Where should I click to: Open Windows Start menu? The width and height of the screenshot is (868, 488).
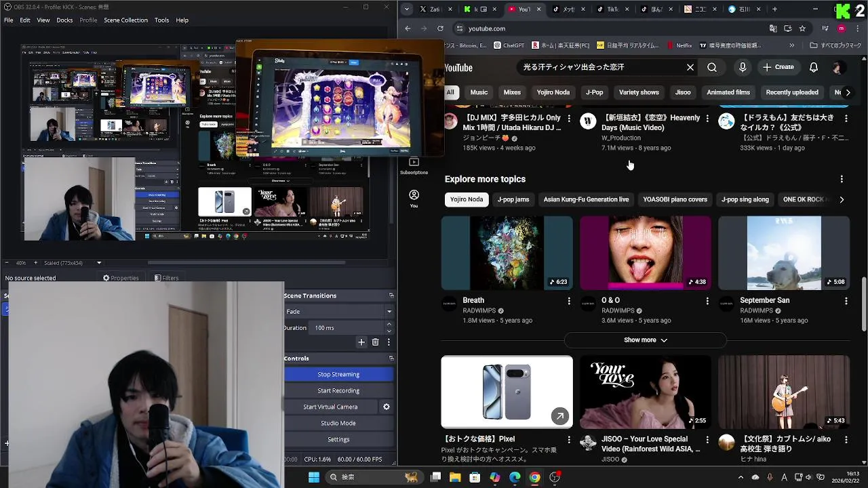[314, 477]
